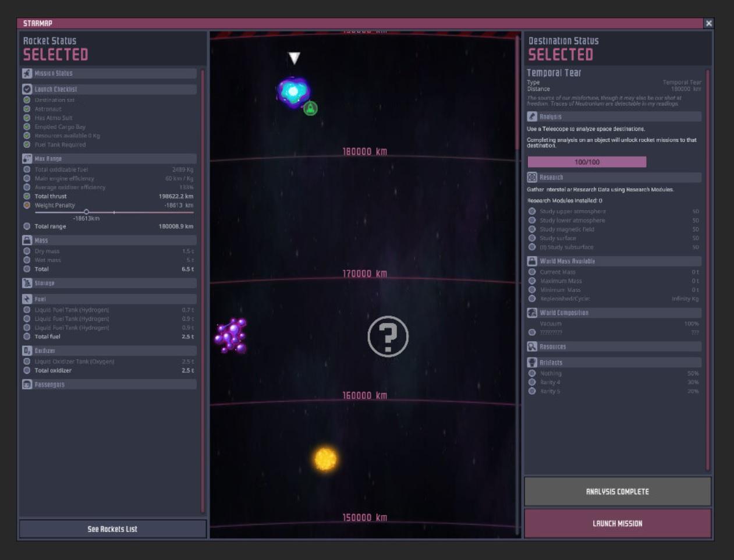
Task: Select the Temporal Tear destination icon
Action: click(293, 92)
